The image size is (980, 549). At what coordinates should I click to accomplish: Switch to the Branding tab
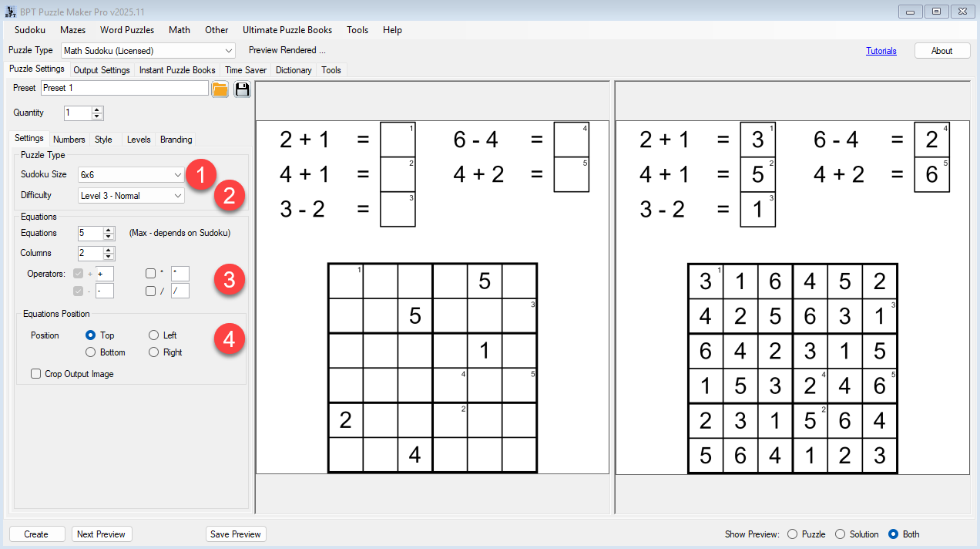pyautogui.click(x=176, y=140)
